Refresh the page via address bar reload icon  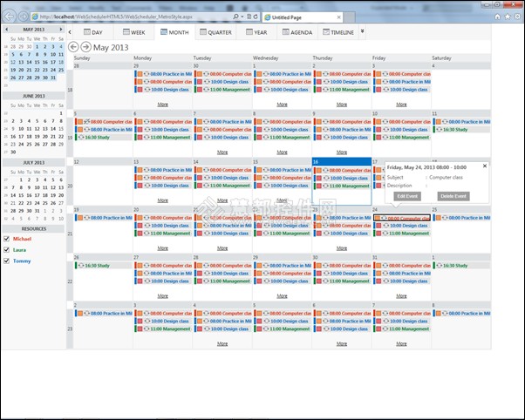[x=256, y=17]
